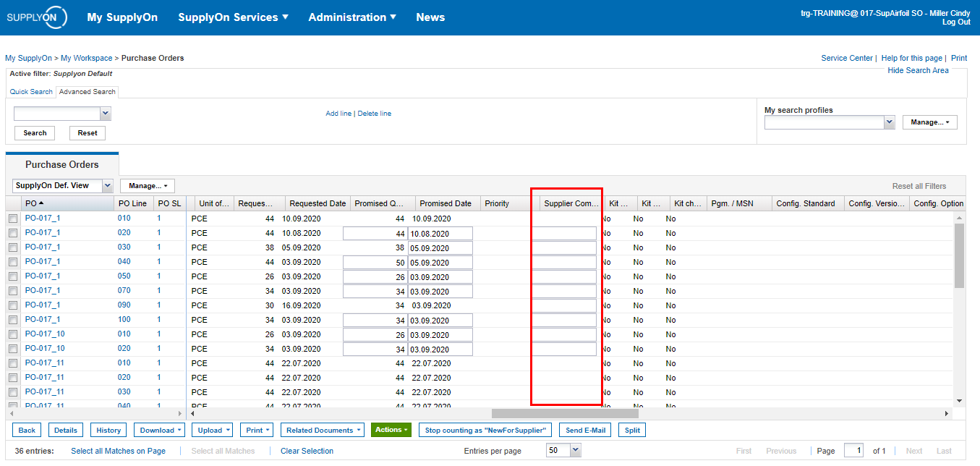The width and height of the screenshot is (980, 466).
Task: Click Reset all Filters
Action: [x=919, y=186]
